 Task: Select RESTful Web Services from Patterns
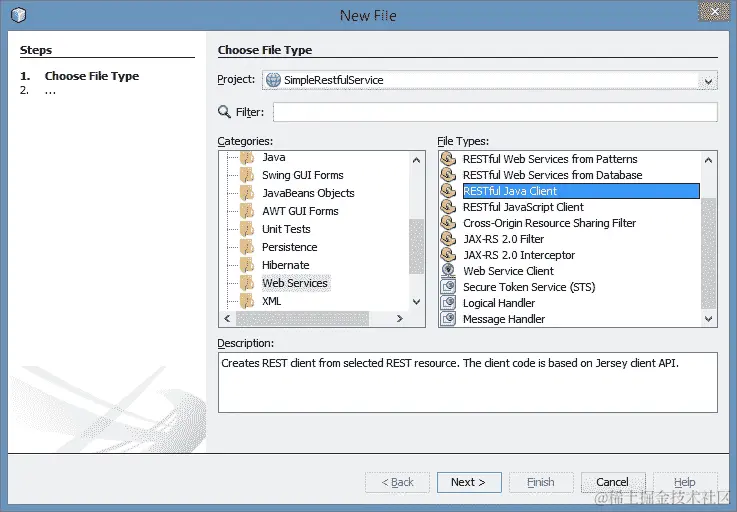pos(550,159)
